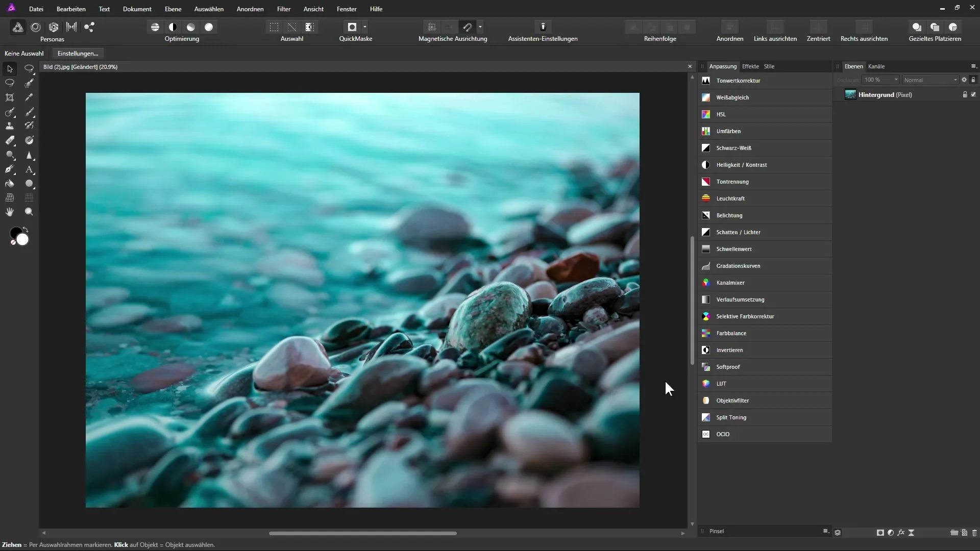Viewport: 980px width, 551px height.
Task: Switch to the Export persona
Action: click(x=89, y=27)
